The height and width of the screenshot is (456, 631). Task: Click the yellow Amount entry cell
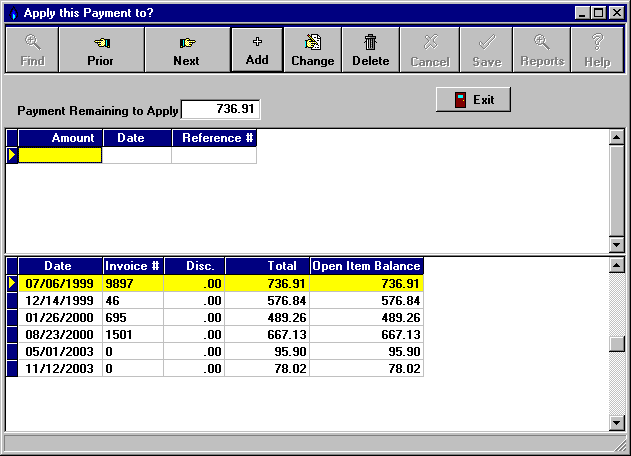coord(60,155)
